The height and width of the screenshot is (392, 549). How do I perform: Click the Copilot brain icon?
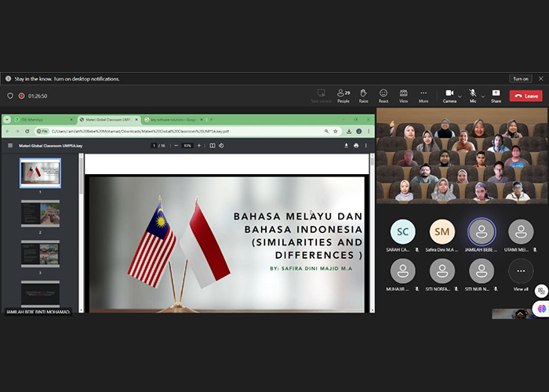541,308
